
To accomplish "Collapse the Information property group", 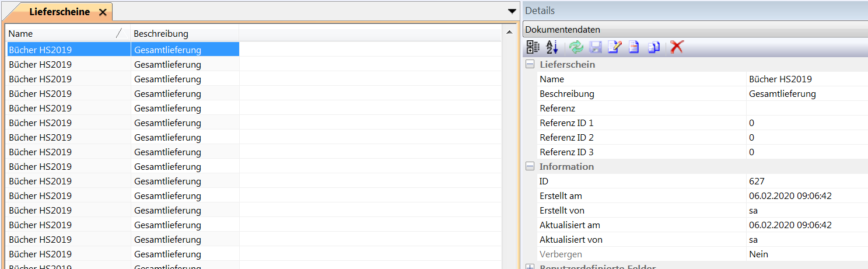I will pyautogui.click(x=530, y=166).
